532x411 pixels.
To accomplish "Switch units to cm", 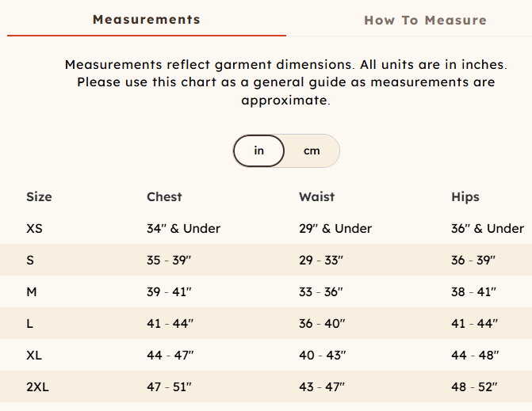I will point(312,150).
